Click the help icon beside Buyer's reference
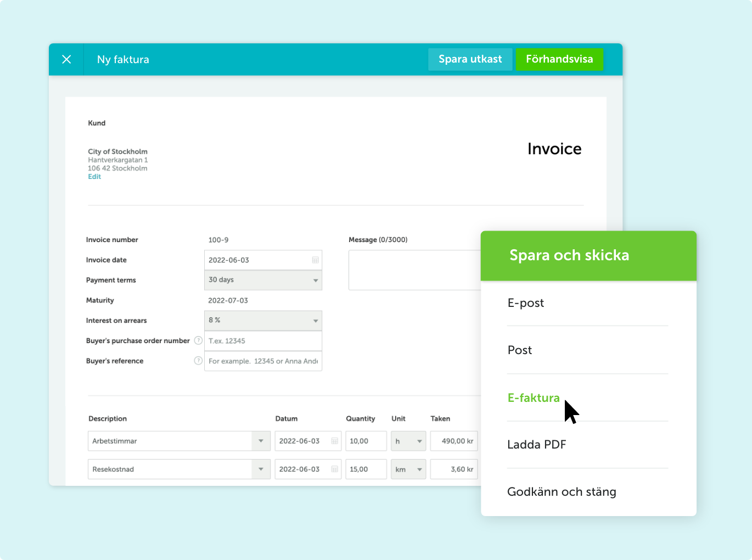Screen dimensions: 752x560 pyautogui.click(x=198, y=361)
